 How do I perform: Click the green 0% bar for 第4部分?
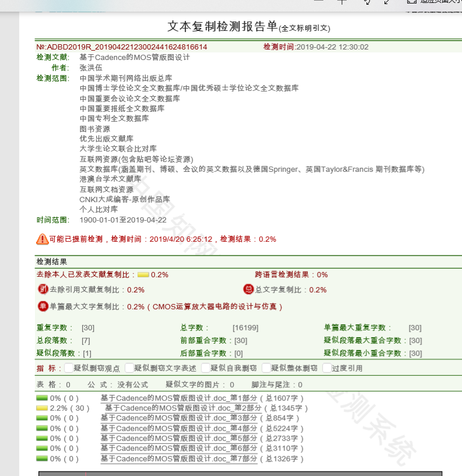[x=42, y=428]
